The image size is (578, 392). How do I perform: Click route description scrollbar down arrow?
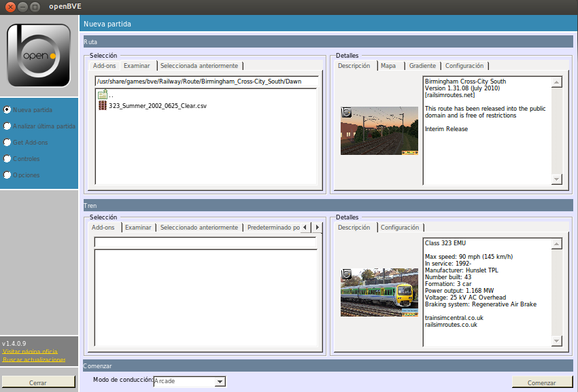pyautogui.click(x=557, y=179)
